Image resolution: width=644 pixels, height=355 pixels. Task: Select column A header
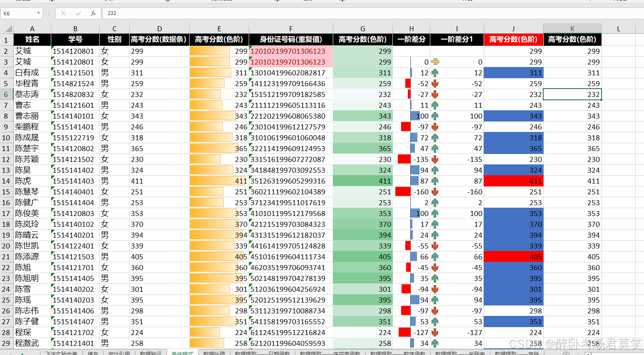tap(32, 29)
